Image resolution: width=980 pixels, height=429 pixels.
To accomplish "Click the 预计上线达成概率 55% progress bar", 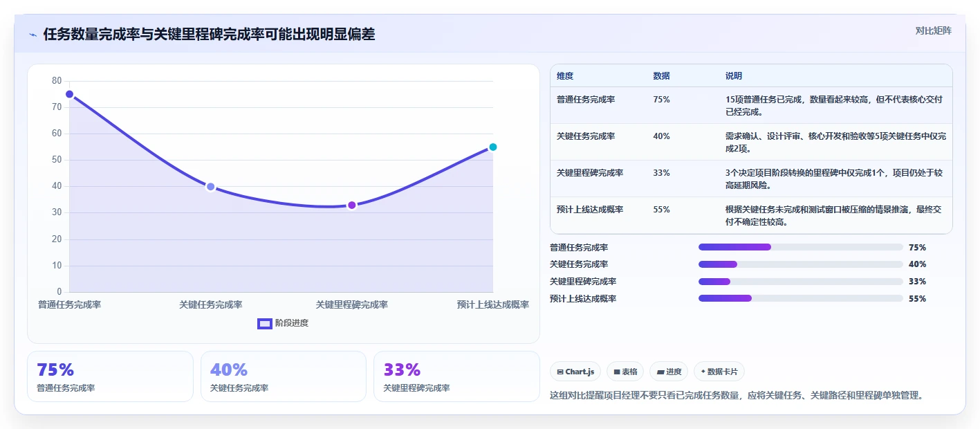I will tap(801, 298).
